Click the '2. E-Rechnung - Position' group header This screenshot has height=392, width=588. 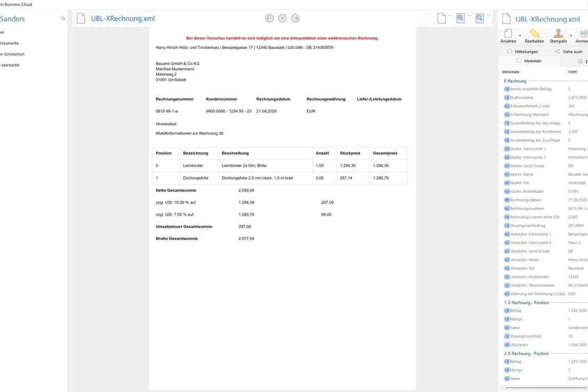526,354
